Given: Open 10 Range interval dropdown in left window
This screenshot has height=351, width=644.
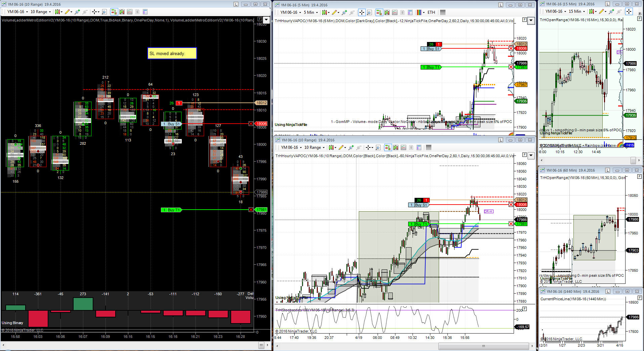Looking at the screenshot, I should point(41,12).
